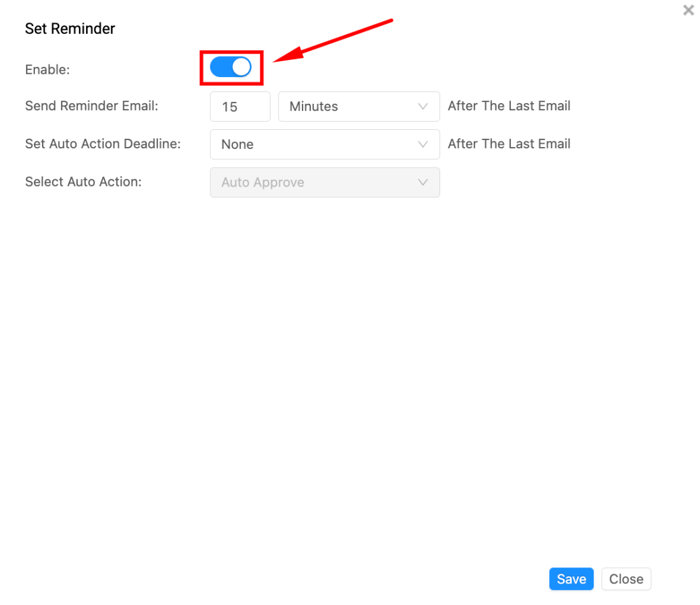Viewport: 700px width, 605px height.
Task: Dismiss the dialog with the X icon
Action: 688,10
